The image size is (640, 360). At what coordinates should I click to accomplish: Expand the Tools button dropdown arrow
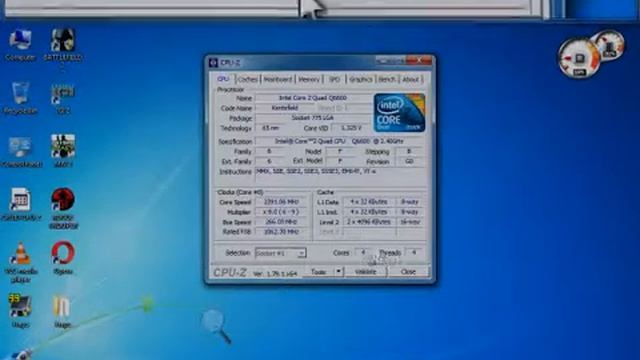pyautogui.click(x=338, y=271)
